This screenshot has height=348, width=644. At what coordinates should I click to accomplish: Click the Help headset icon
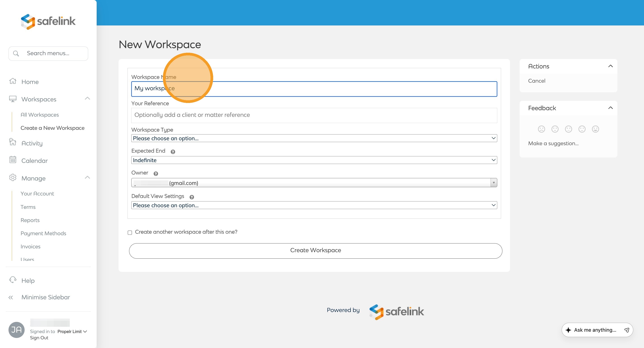tap(13, 280)
